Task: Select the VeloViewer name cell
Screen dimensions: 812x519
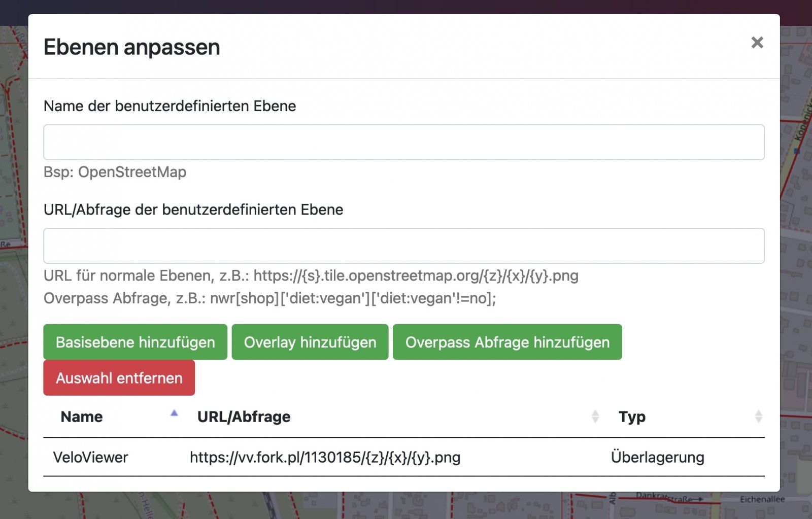Action: click(91, 458)
